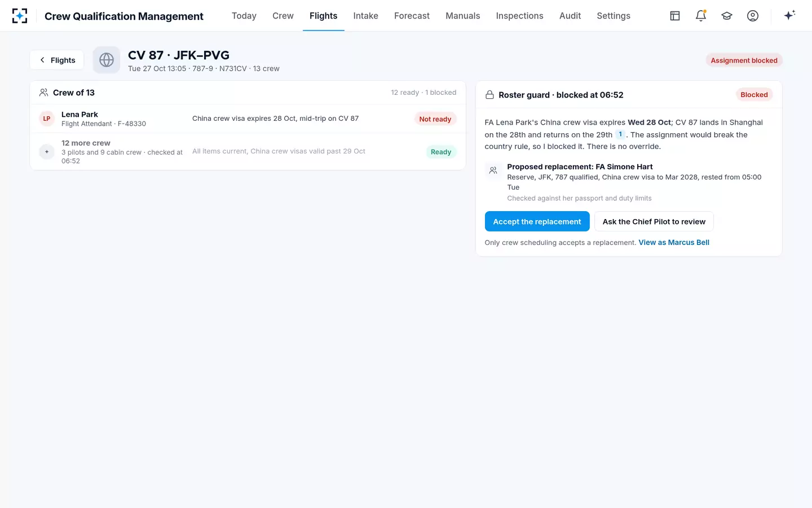Switch to the Manuals tab
This screenshot has width=812, height=508.
tap(463, 16)
